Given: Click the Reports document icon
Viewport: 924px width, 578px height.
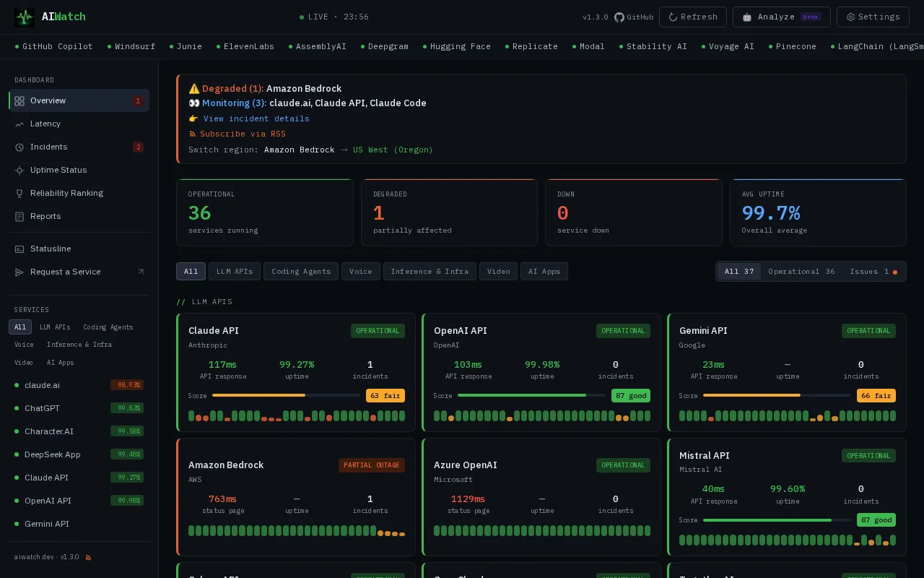Looking at the screenshot, I should pos(19,217).
